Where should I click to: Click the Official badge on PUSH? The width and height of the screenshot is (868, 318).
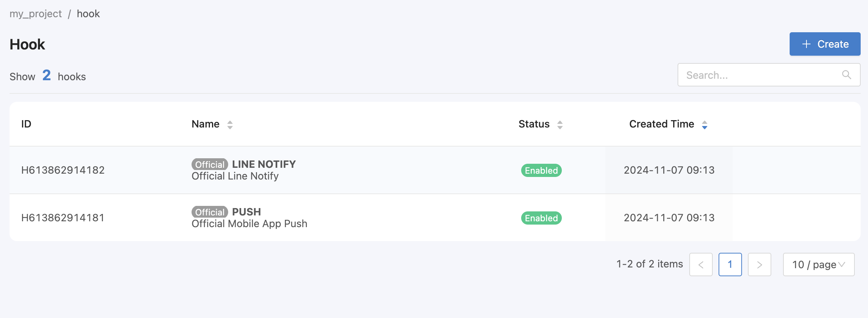[x=210, y=212]
